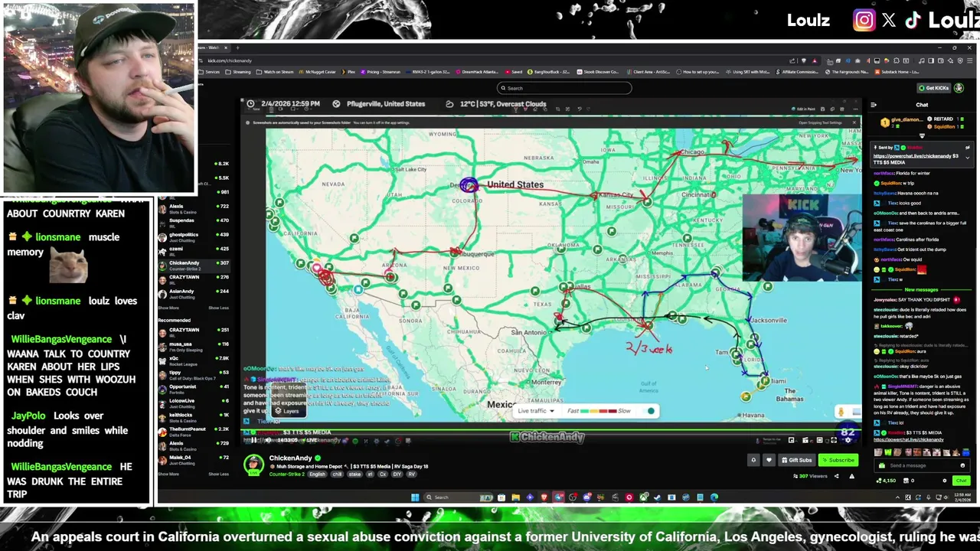Click the ChickenAndy streamer avatar

click(253, 465)
